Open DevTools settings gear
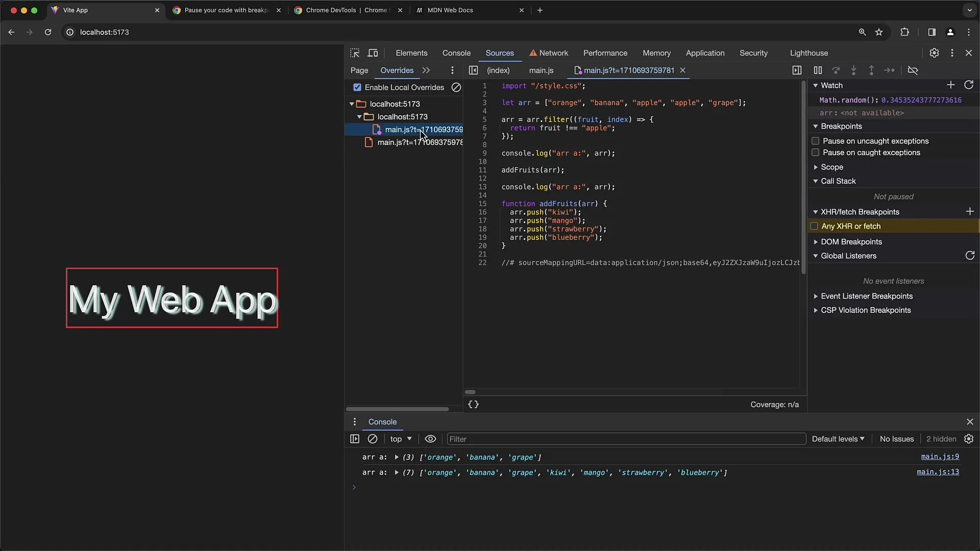The image size is (980, 551). pos(934,53)
